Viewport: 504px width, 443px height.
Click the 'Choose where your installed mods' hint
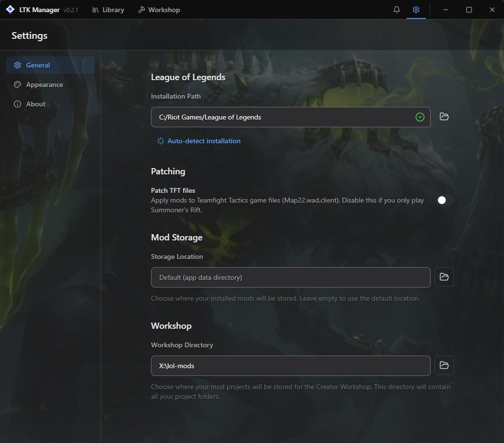coord(286,298)
